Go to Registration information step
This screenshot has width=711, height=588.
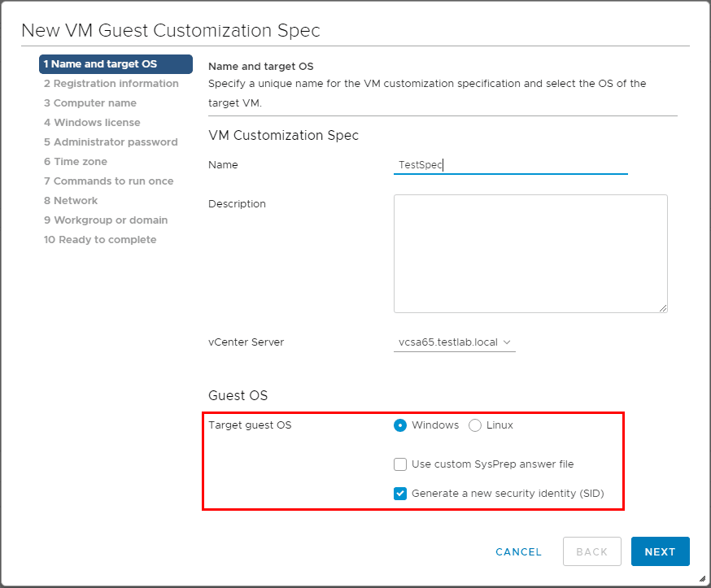111,84
